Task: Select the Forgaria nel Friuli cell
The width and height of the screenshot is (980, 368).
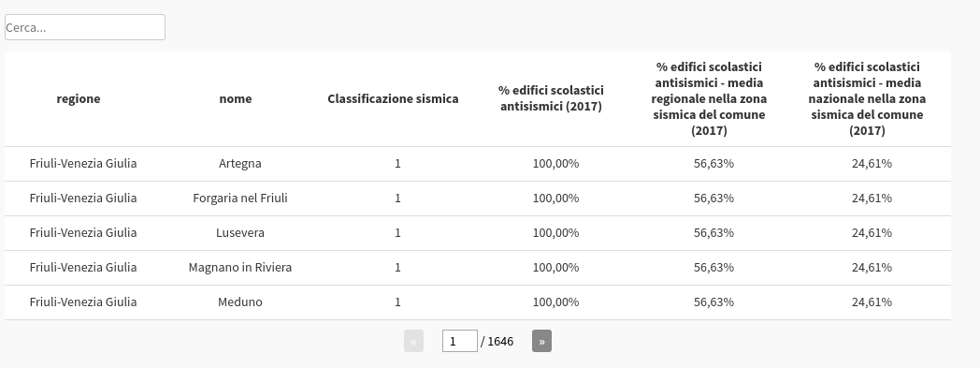Action: click(240, 198)
